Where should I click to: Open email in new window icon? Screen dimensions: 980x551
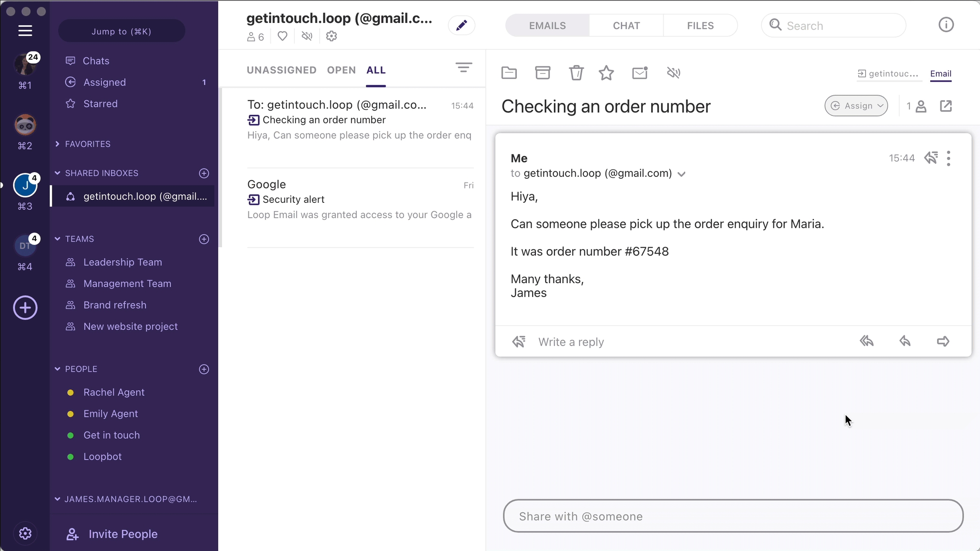(x=946, y=106)
